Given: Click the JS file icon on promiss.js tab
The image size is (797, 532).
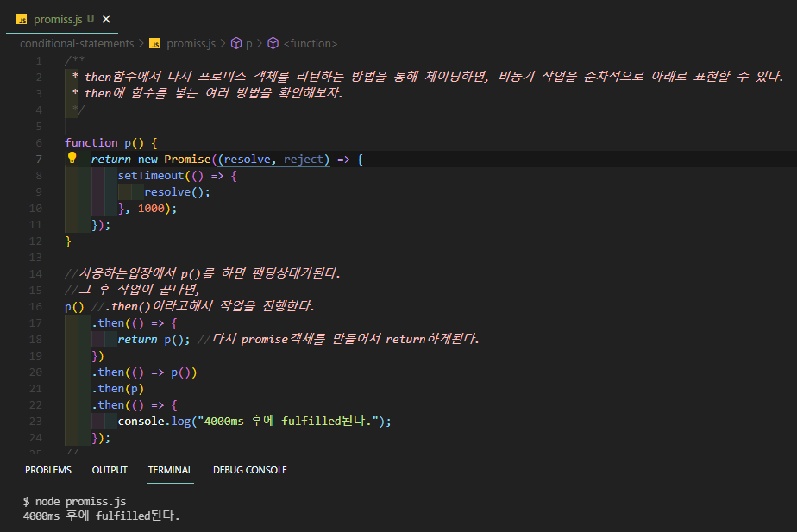Looking at the screenshot, I should click(22, 19).
